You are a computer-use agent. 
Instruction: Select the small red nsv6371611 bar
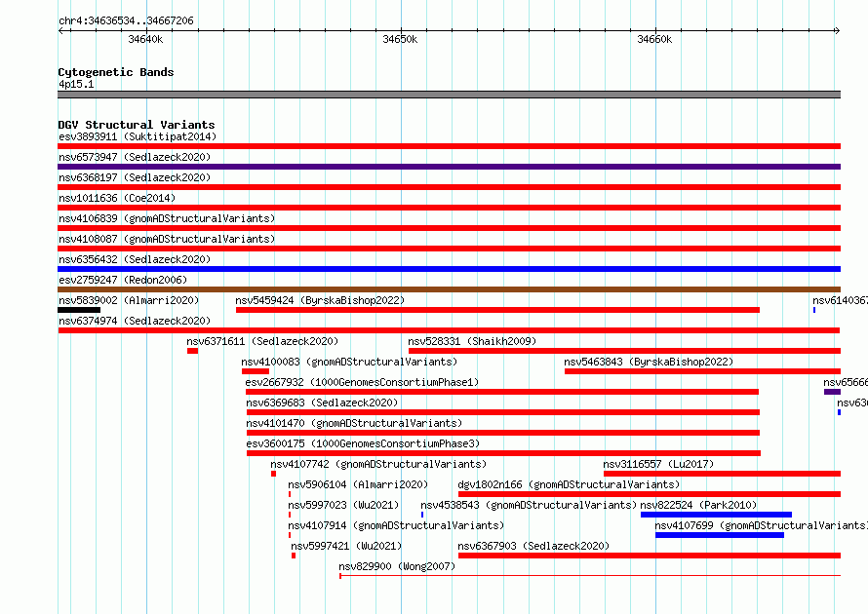pos(193,351)
